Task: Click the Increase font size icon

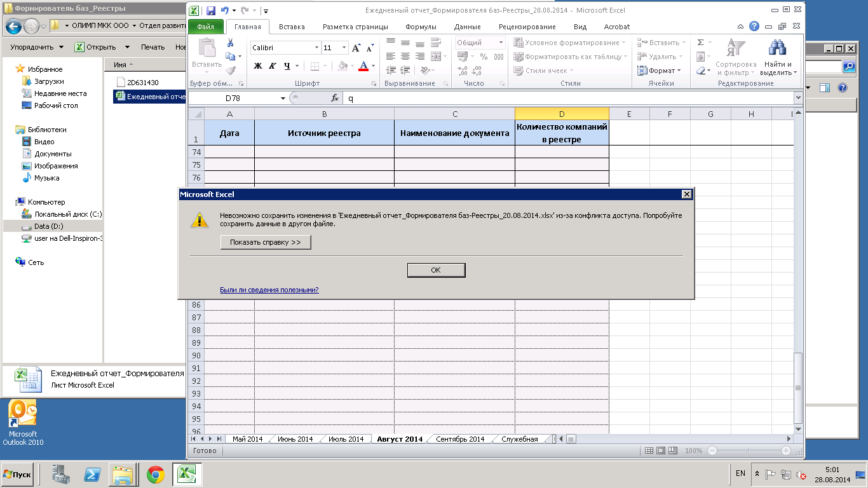Action: click(356, 48)
